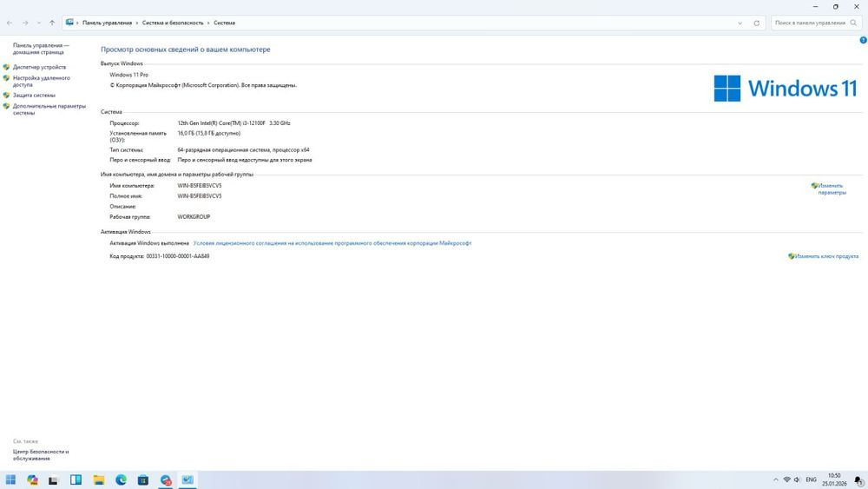Viewport: 868px width, 489px height.
Task: Click shield icon beside 'Защита системы'
Action: pyautogui.click(x=7, y=96)
